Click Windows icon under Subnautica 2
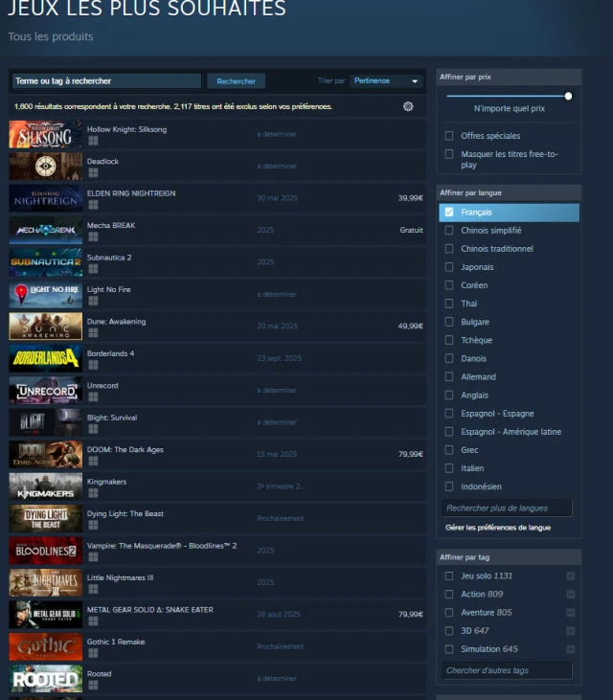 (x=93, y=269)
